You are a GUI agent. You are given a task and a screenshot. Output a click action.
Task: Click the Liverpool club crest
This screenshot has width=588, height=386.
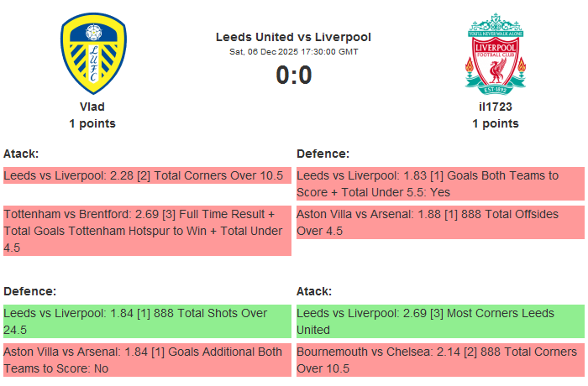click(496, 54)
